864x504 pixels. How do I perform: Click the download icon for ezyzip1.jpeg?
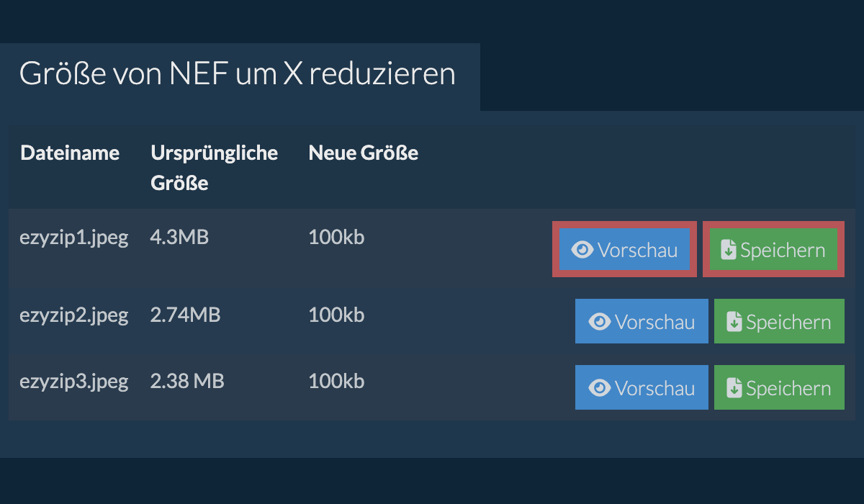click(729, 250)
